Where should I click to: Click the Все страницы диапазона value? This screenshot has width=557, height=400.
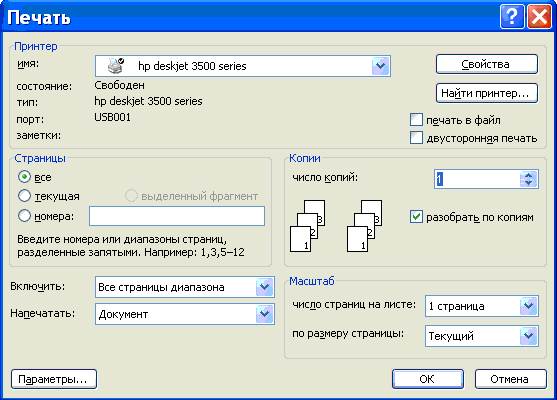(161, 287)
